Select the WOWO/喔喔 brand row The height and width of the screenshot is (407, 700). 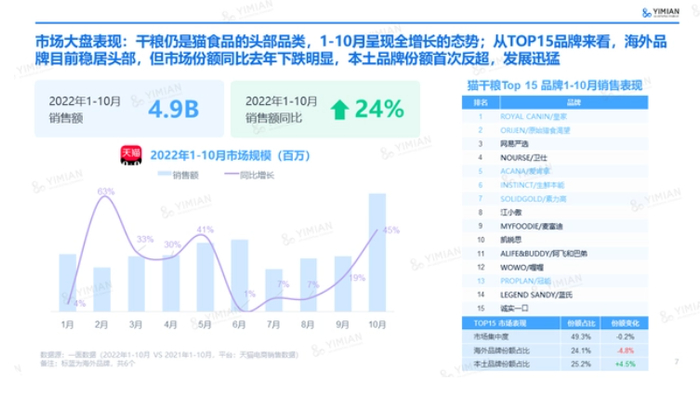coord(555,267)
